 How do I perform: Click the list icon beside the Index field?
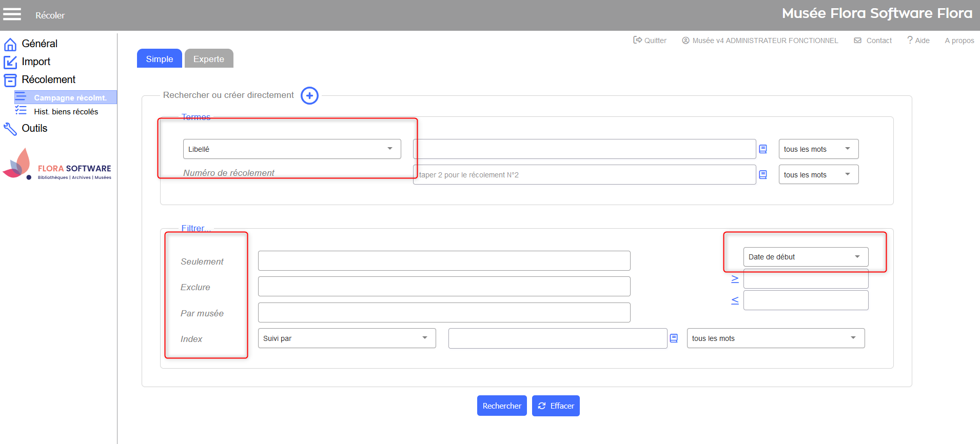pos(674,338)
